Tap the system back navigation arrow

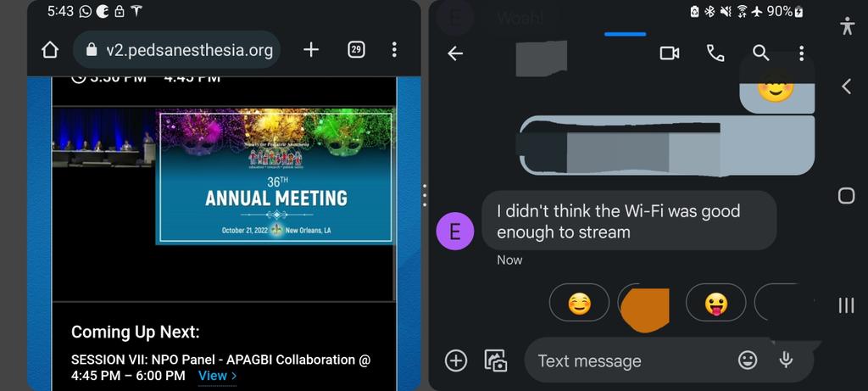[x=846, y=87]
